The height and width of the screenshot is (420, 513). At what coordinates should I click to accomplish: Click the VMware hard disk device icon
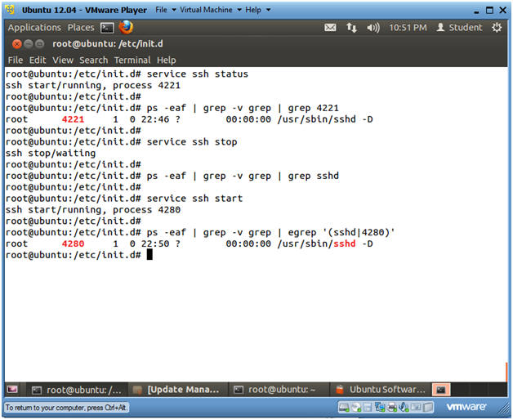click(344, 408)
